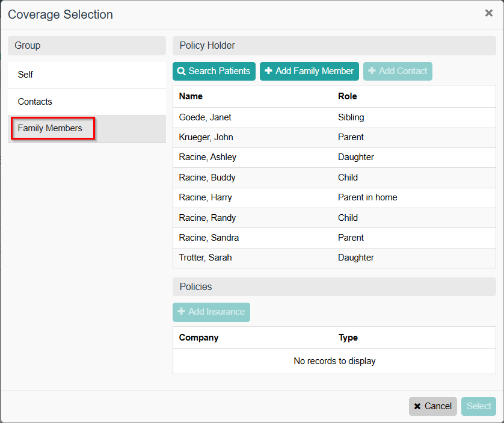Click the plus icon on Add Family Member
Viewport: 504px width, 423px height.
coord(268,71)
